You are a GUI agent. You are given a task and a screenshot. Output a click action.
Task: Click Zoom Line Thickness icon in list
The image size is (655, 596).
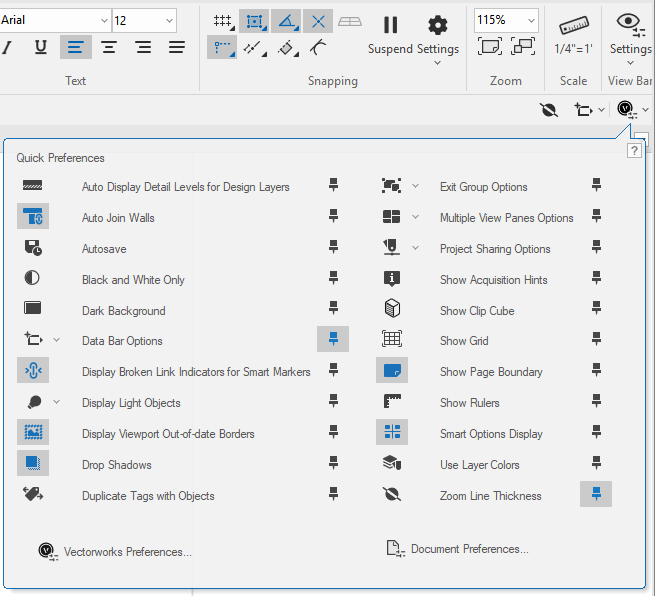pos(392,494)
